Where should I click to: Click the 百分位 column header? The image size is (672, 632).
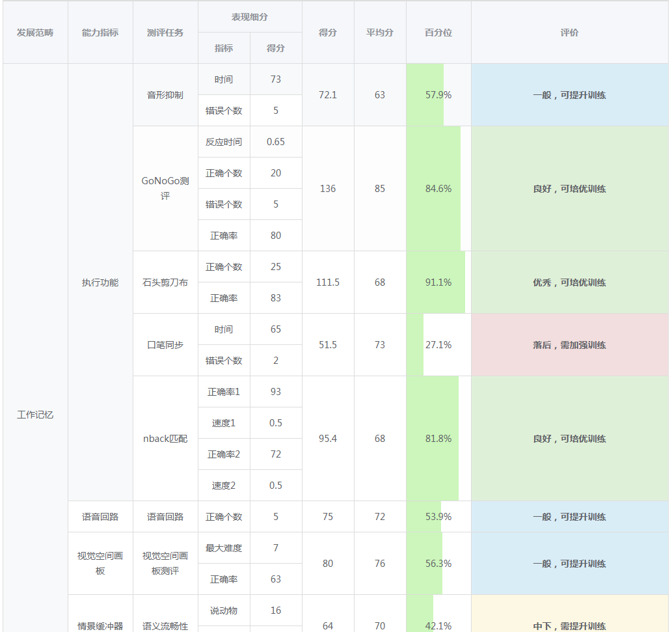(x=438, y=33)
